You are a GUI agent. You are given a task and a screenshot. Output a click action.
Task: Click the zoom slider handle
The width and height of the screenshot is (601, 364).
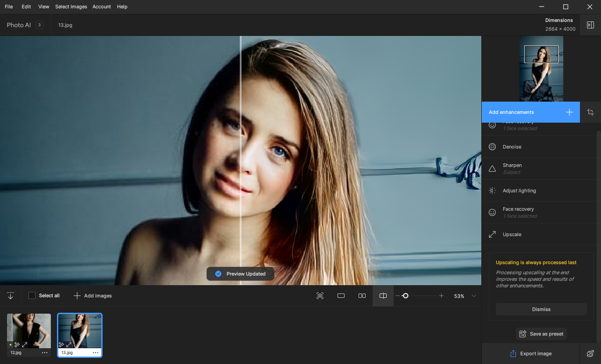coord(405,296)
